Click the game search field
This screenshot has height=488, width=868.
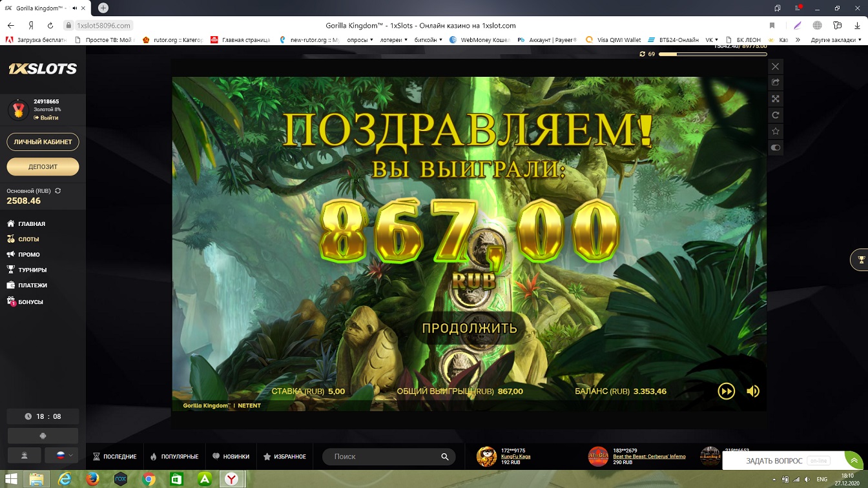tap(384, 456)
